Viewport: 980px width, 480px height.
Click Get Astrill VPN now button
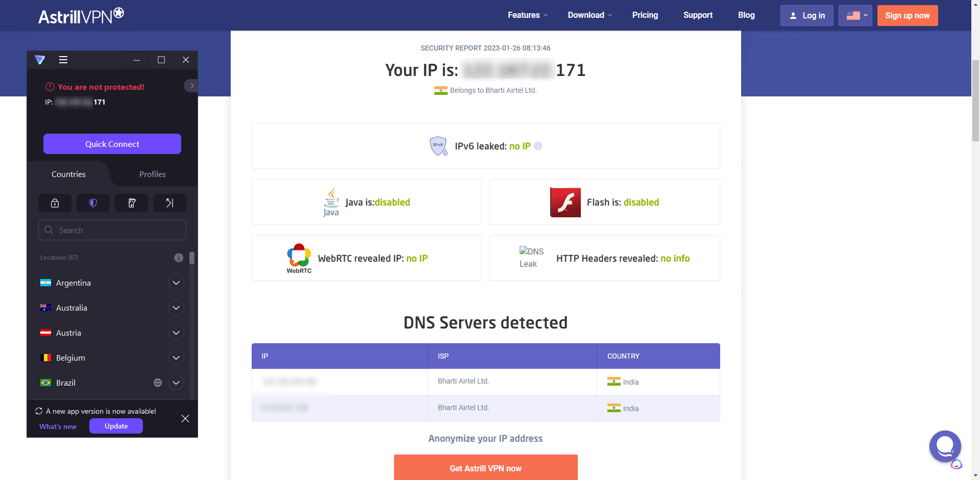click(485, 467)
